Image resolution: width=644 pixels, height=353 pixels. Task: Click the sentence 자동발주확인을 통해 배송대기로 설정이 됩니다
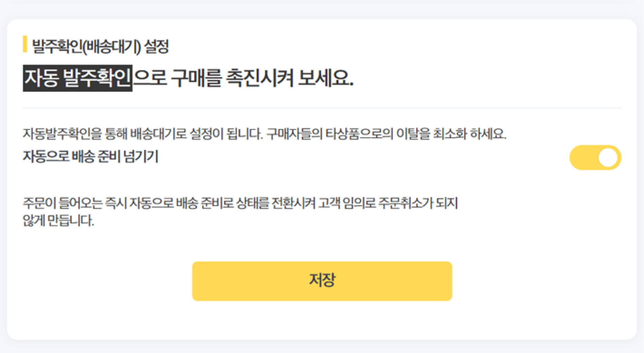click(143, 134)
